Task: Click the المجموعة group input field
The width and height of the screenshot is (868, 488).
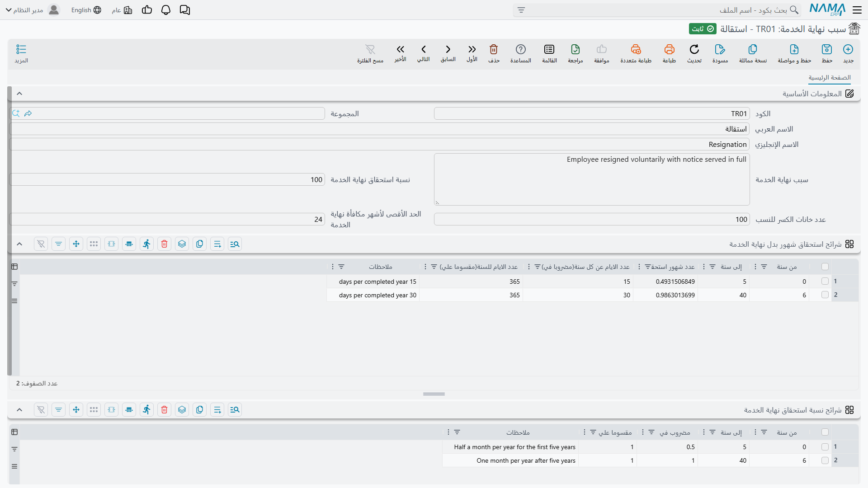Action: coord(167,113)
